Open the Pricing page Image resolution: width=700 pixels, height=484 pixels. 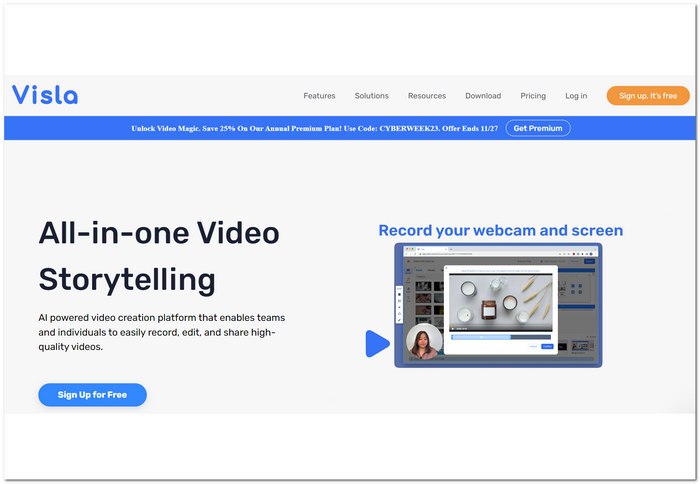tap(532, 96)
